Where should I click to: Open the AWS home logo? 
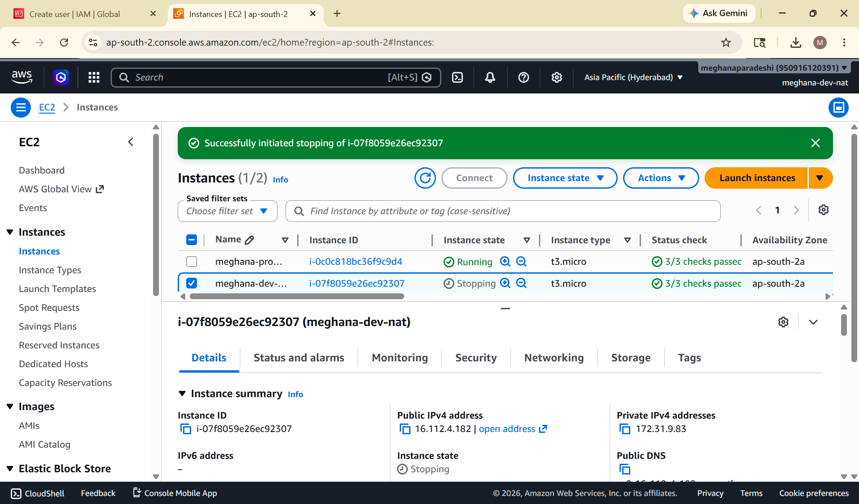[x=22, y=77]
